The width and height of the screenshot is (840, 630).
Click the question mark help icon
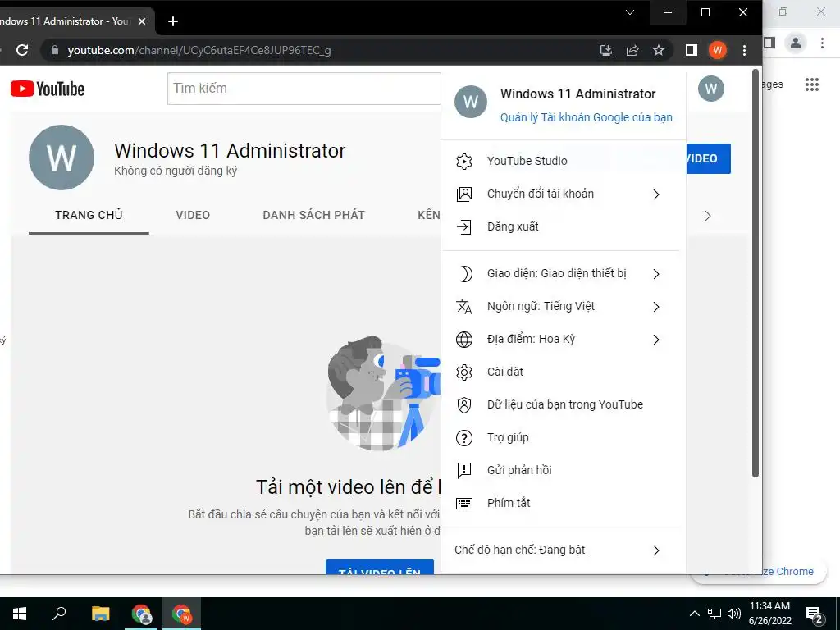pyautogui.click(x=464, y=438)
